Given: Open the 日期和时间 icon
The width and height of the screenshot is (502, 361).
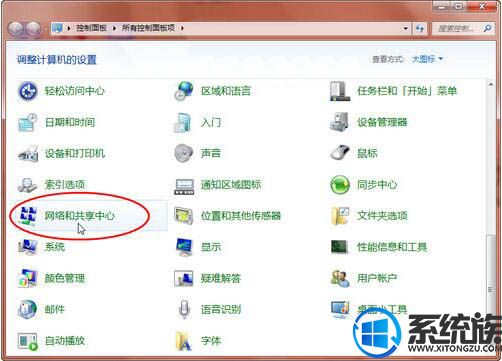Looking at the screenshot, I should [x=28, y=122].
